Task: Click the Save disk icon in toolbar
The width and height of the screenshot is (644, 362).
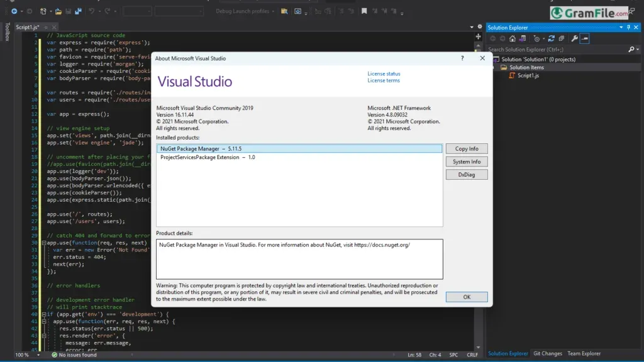Action: (68, 11)
